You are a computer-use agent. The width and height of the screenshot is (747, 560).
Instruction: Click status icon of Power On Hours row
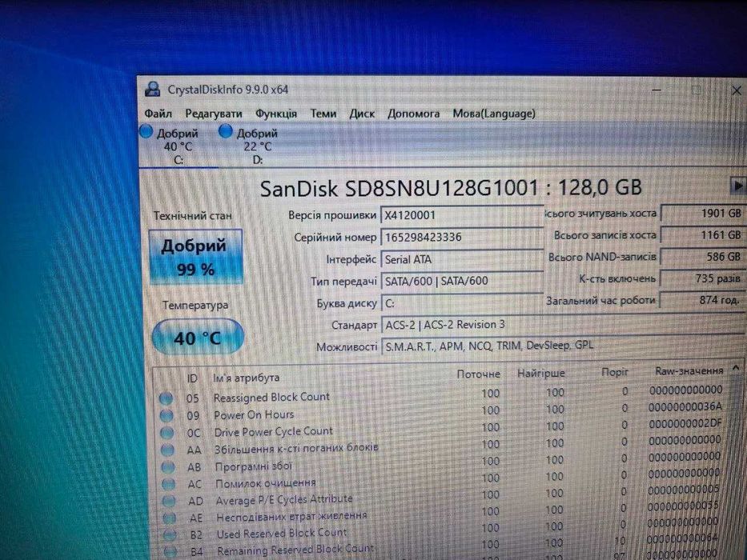point(167,415)
